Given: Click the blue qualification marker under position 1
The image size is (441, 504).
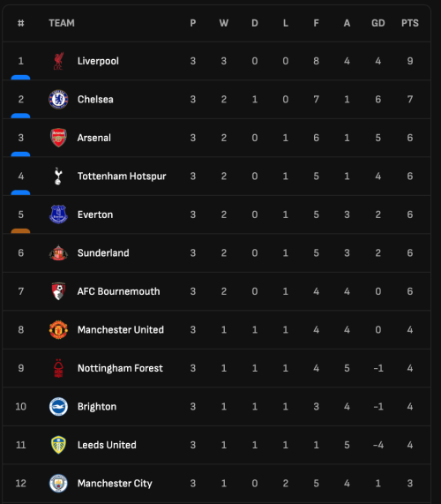Looking at the screenshot, I should pyautogui.click(x=20, y=77).
